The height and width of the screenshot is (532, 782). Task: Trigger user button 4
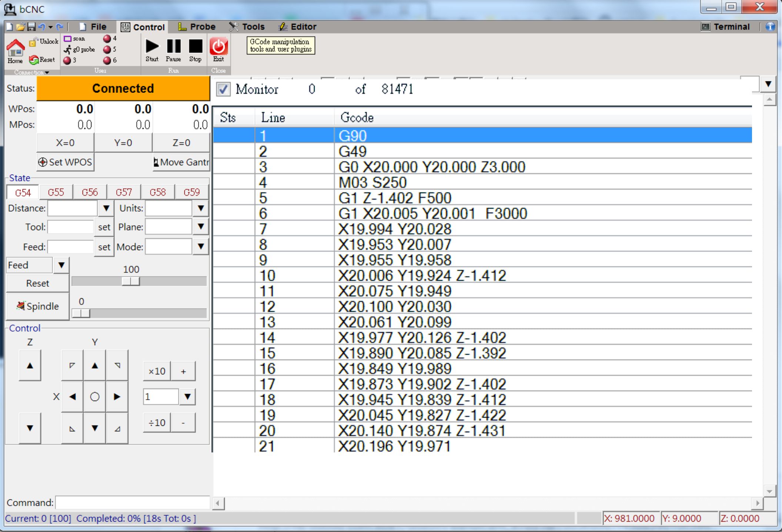[x=110, y=38]
